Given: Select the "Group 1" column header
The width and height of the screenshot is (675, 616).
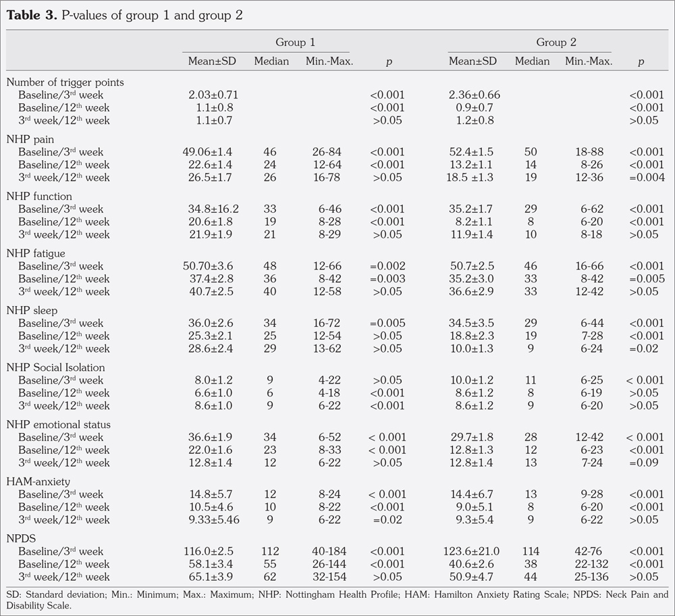Looking at the screenshot, I should tap(295, 42).
